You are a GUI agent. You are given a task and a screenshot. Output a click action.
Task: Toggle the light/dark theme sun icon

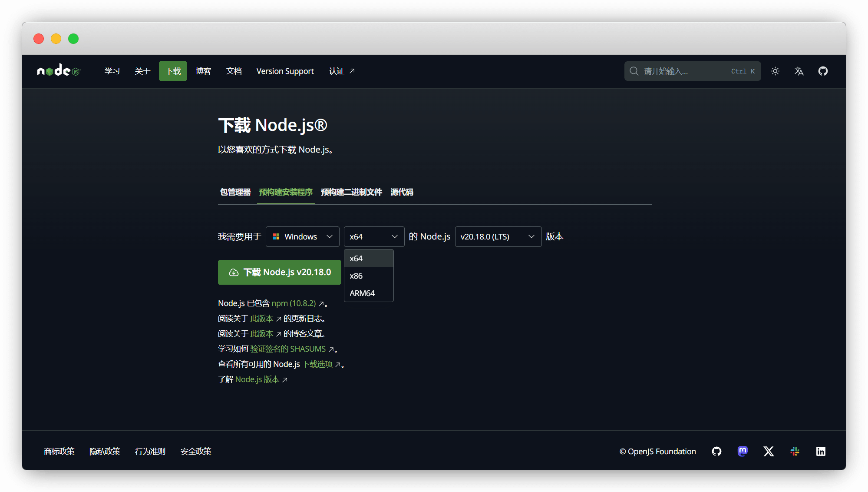(x=775, y=71)
